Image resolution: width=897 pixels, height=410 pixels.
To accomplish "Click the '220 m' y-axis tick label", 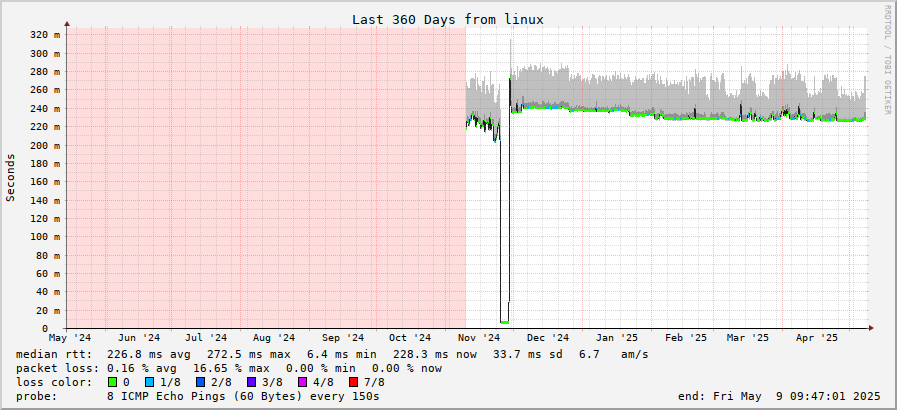I will point(45,126).
